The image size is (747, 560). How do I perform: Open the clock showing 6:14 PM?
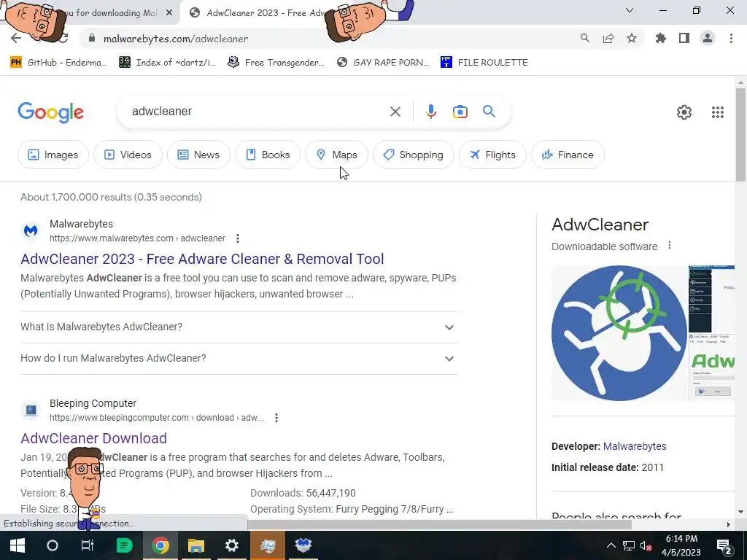pos(681,545)
